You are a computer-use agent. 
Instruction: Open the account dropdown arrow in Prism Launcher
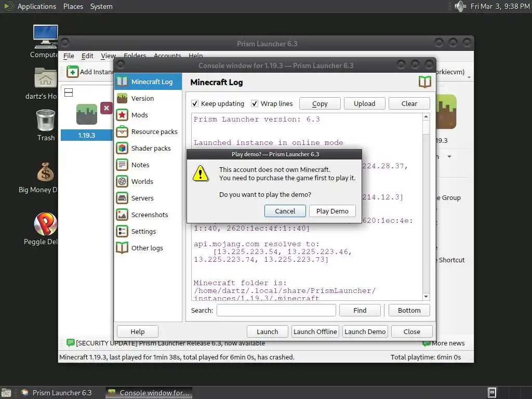click(469, 78)
